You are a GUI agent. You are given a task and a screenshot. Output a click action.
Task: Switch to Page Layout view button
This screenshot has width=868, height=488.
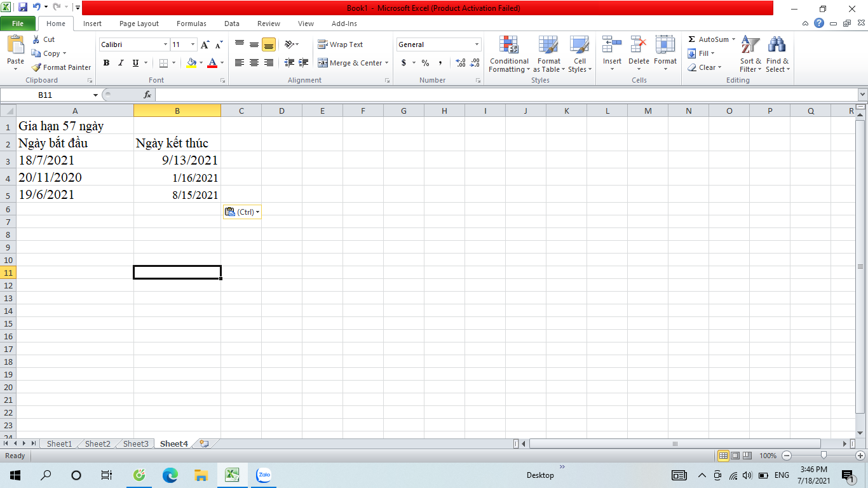(735, 456)
